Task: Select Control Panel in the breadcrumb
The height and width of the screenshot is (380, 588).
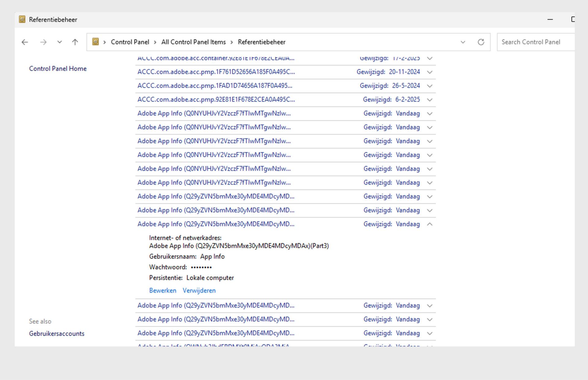Action: pyautogui.click(x=130, y=42)
